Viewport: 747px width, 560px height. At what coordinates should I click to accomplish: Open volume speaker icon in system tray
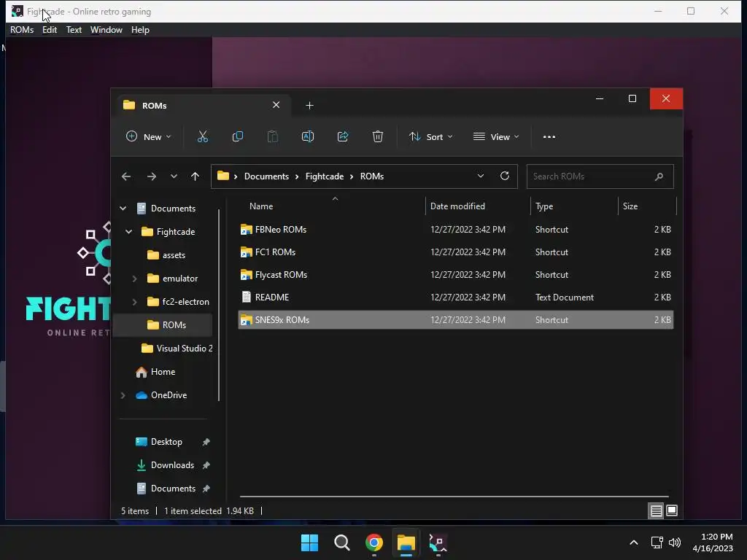coord(675,542)
